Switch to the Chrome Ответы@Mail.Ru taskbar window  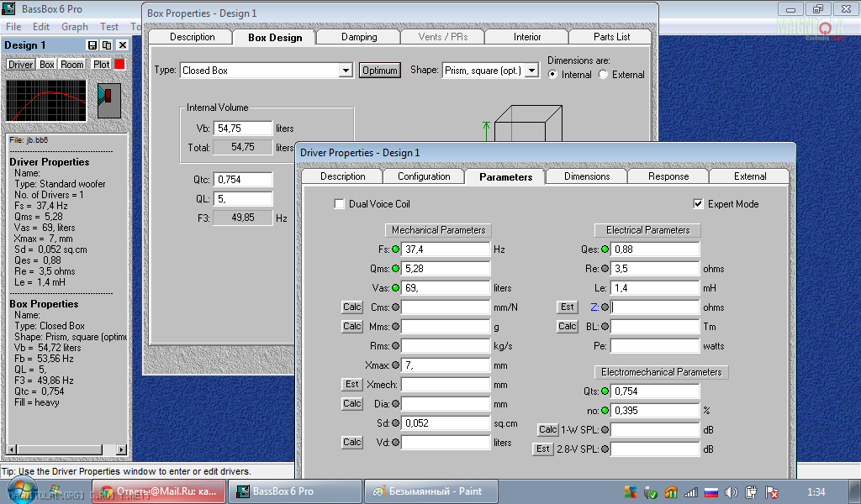(159, 491)
